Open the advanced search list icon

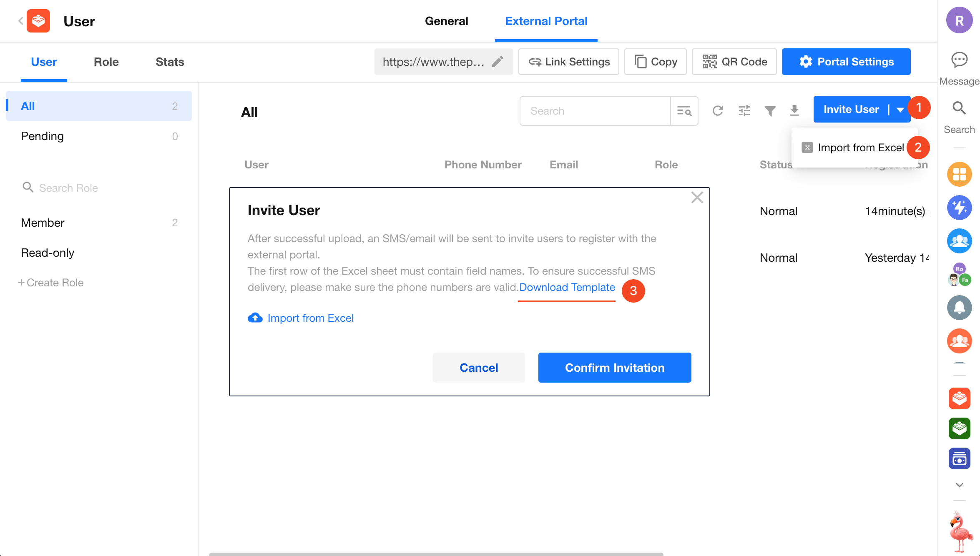tap(684, 111)
